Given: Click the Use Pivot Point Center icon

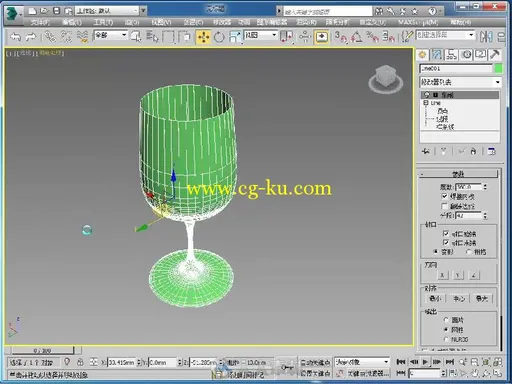Looking at the screenshot, I should [287, 37].
